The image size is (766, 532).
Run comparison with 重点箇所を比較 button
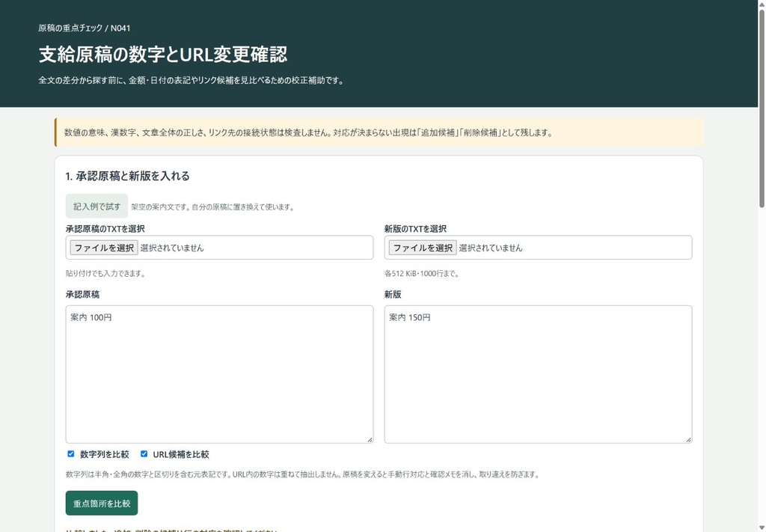click(x=102, y=503)
